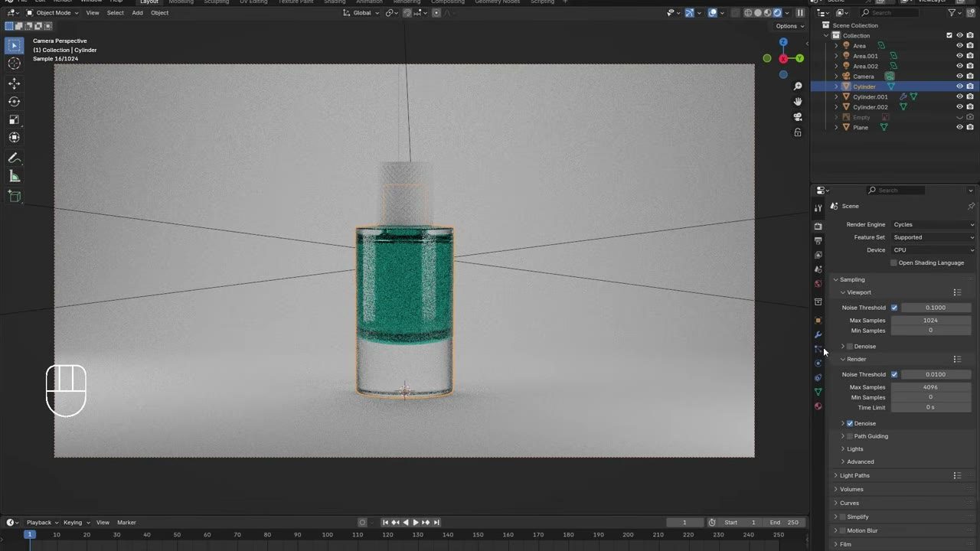The height and width of the screenshot is (551, 980).
Task: Open the viewport Add menu
Action: (137, 13)
